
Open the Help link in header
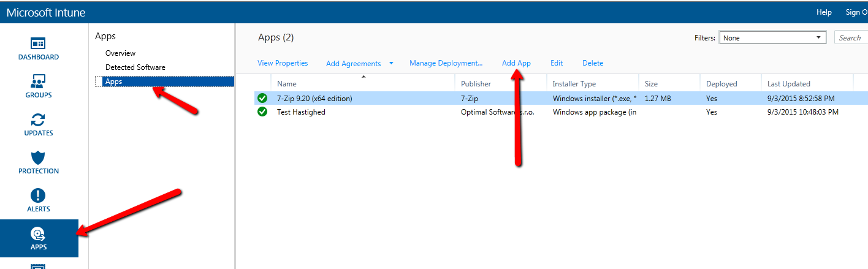click(x=824, y=12)
